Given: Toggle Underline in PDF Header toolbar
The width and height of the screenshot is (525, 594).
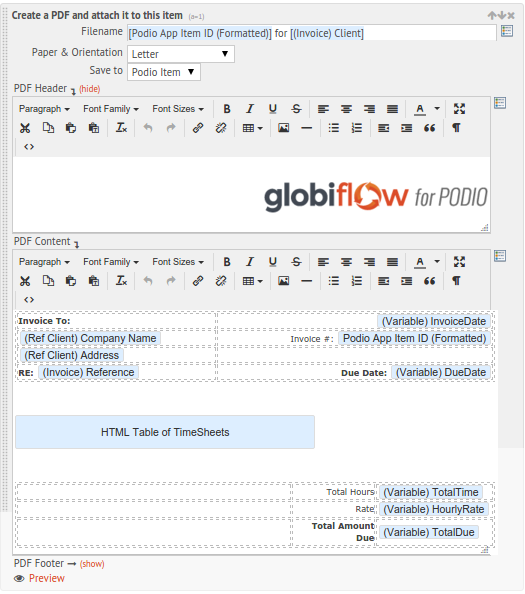Looking at the screenshot, I should [x=273, y=109].
